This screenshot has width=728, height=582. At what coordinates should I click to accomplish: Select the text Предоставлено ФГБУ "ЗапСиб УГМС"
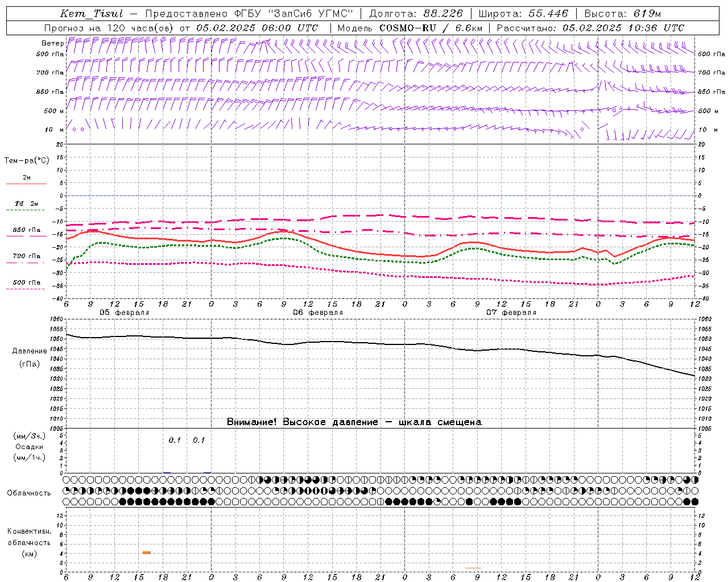pyautogui.click(x=249, y=14)
